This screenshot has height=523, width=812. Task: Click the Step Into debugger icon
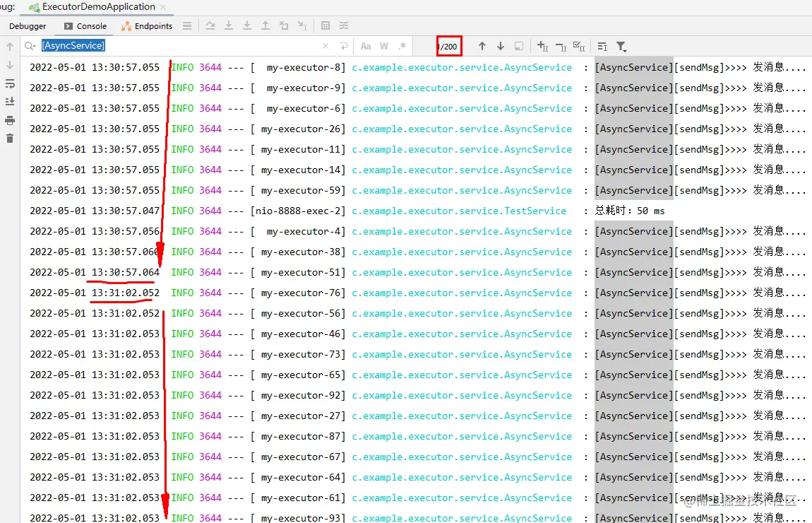pyautogui.click(x=228, y=25)
